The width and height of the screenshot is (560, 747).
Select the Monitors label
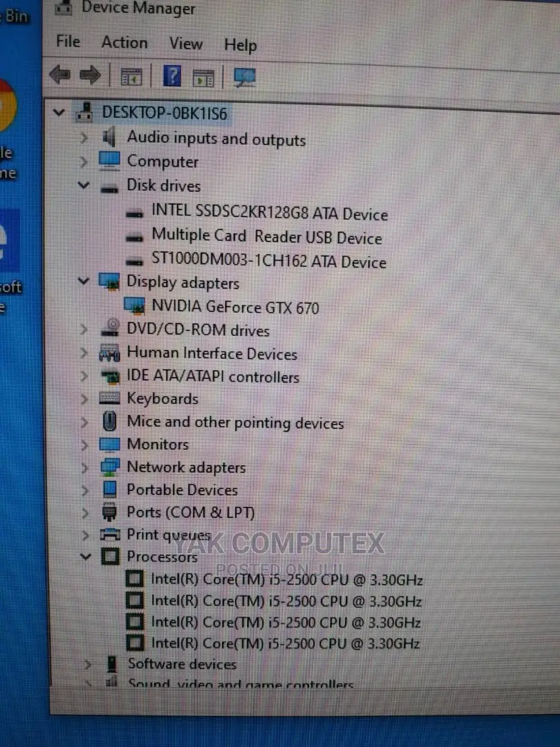[158, 444]
